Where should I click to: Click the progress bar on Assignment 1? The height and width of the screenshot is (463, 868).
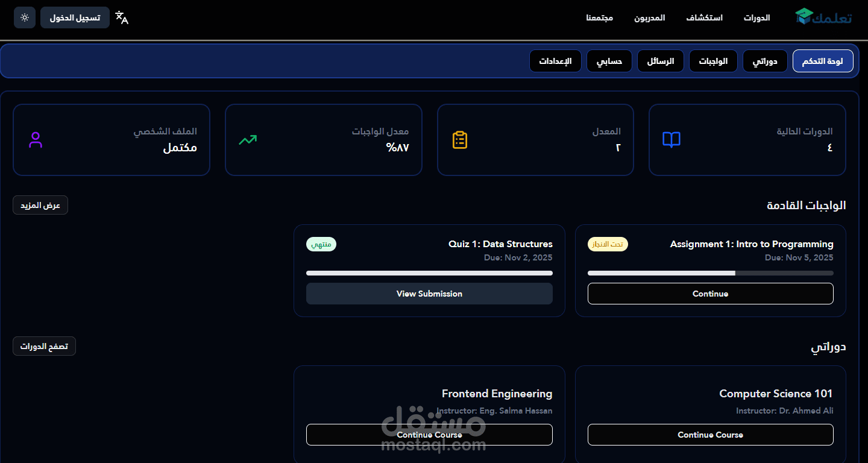click(x=710, y=272)
